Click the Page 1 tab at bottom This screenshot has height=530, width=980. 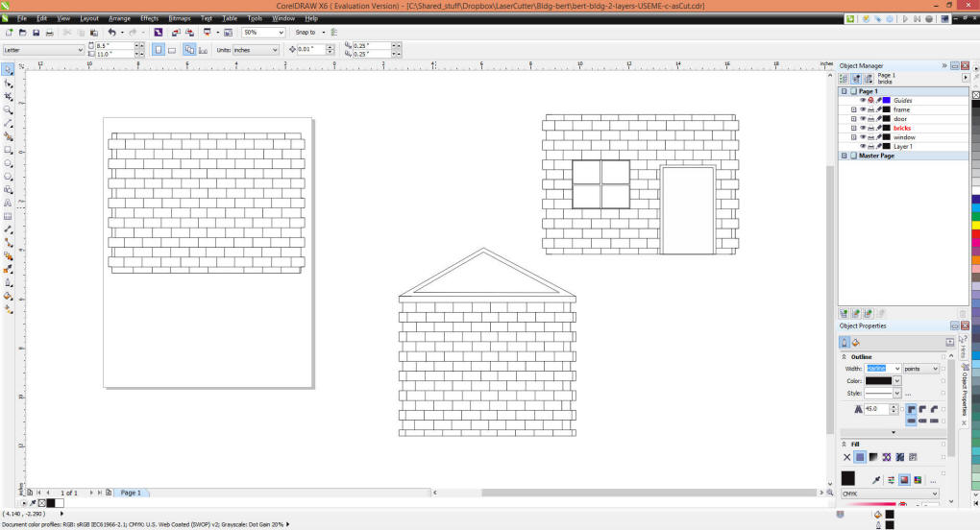tap(131, 493)
